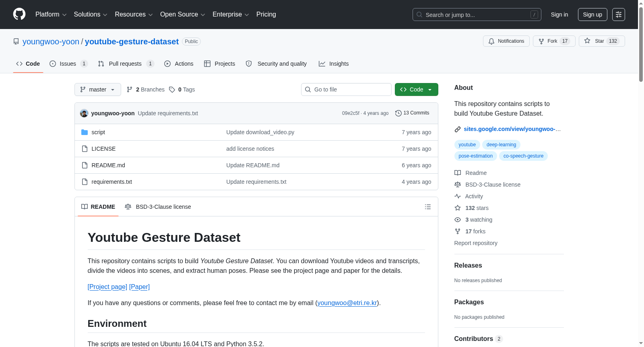Click the branches icon next to 2 Branches
644x347 pixels.
pyautogui.click(x=130, y=89)
